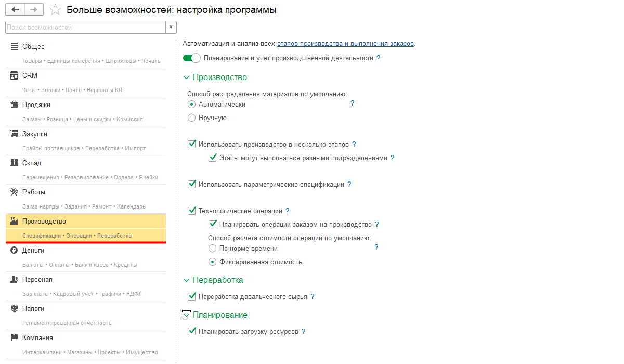
Task: Click the tools icon next to Работы
Action: (x=15, y=192)
